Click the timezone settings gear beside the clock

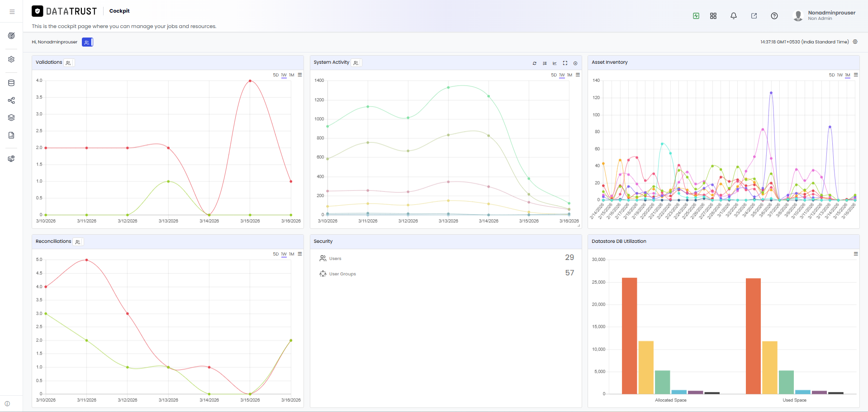coord(855,42)
